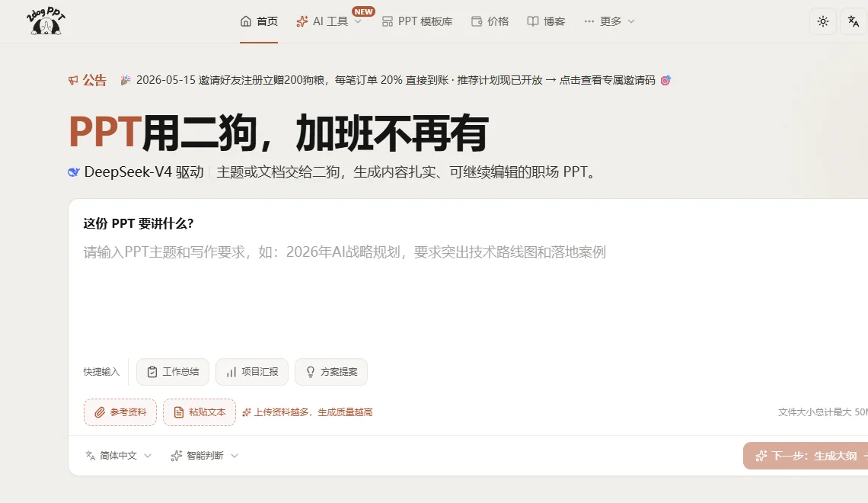The height and width of the screenshot is (503, 868).
Task: Click the heading 这份 PPT 要讲什么?
Action: click(x=139, y=224)
